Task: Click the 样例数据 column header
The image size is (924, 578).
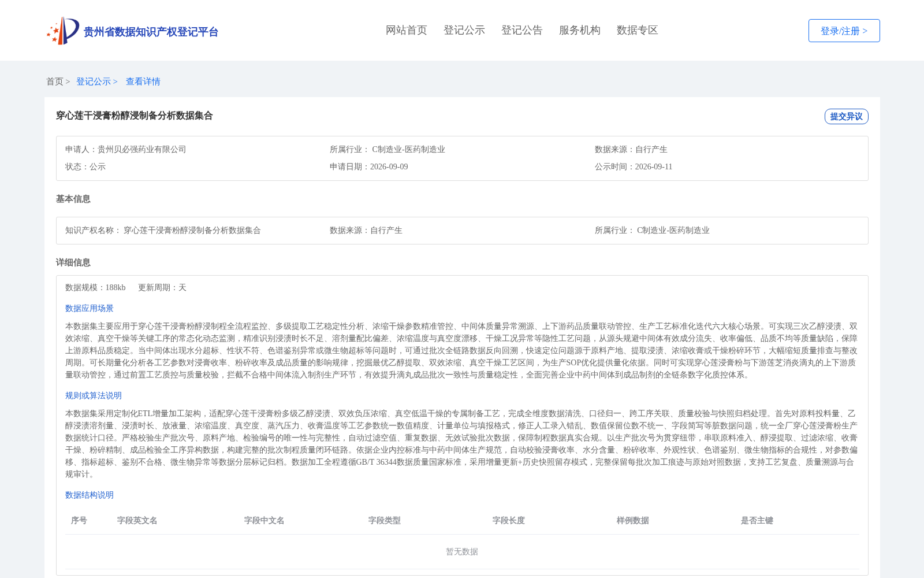Action: [633, 520]
